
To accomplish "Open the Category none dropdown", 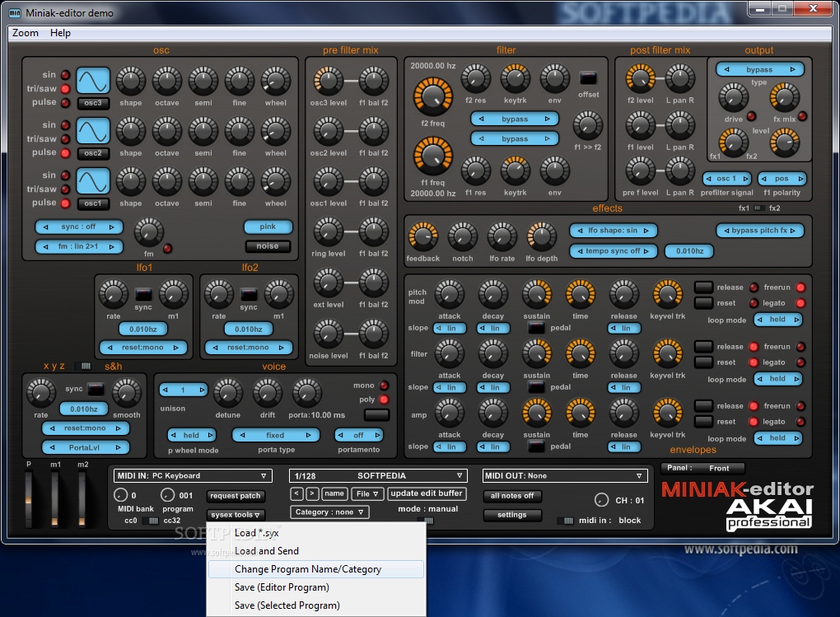I will [x=329, y=512].
